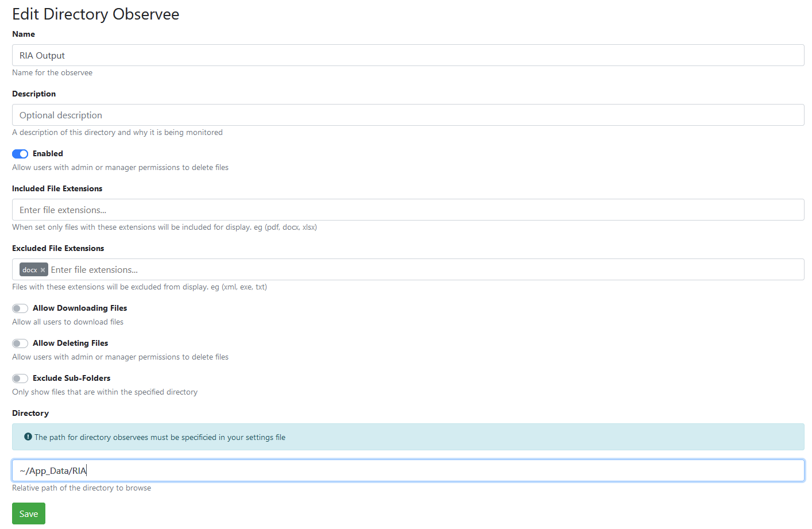The width and height of the screenshot is (812, 529).
Task: Click the Name field containing RIA Output
Action: [408, 56]
